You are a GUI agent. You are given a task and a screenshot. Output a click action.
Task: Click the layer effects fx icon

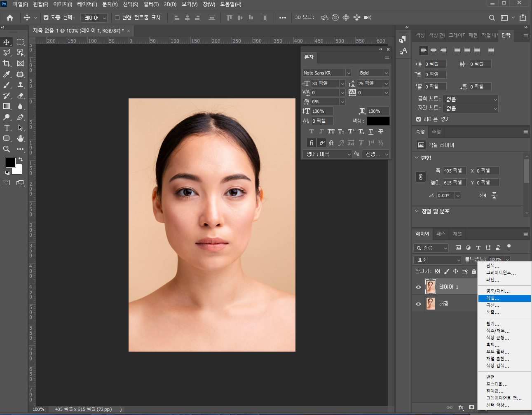pos(461,407)
